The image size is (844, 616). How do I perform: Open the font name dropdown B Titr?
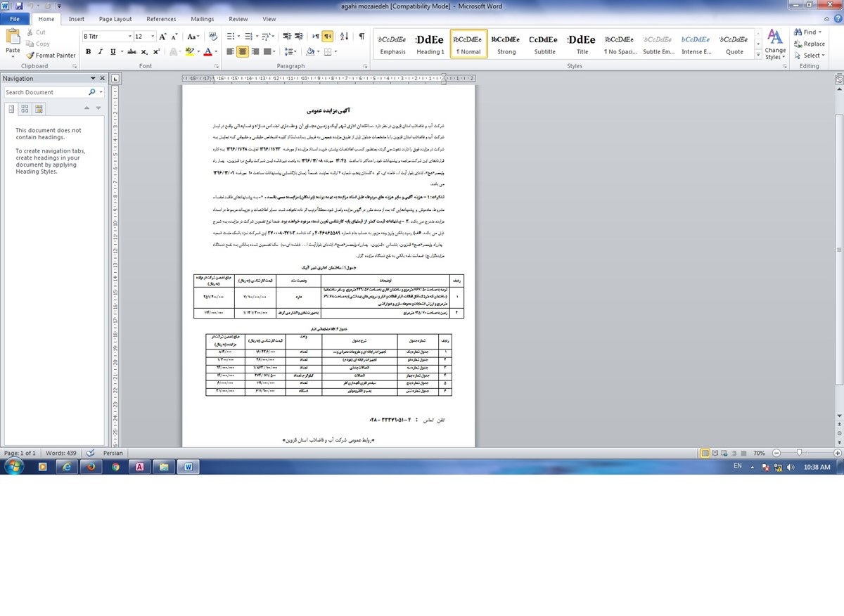[x=107, y=37]
